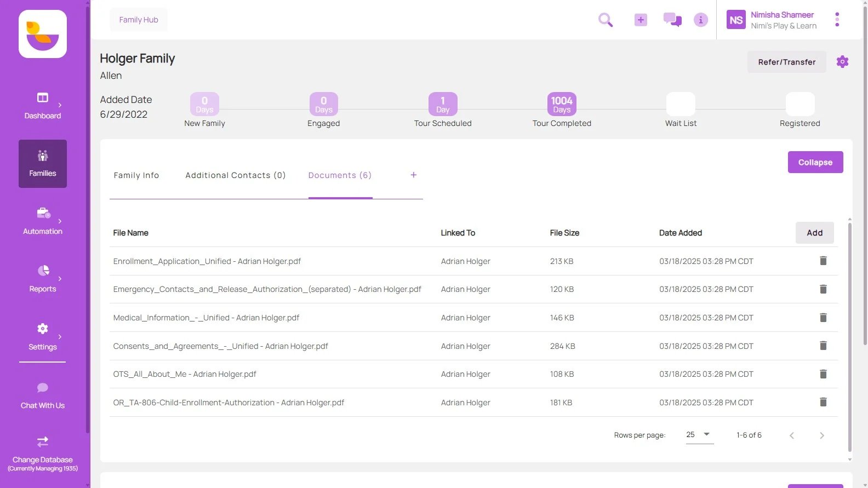Open Automation in the sidebar
Screen dimensions: 868x488
(x=43, y=221)
